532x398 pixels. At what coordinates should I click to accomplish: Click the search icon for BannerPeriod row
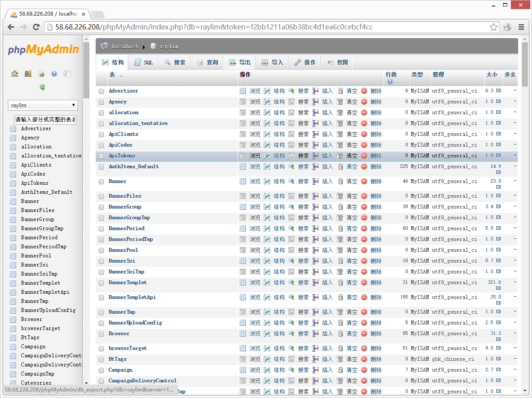(x=291, y=228)
